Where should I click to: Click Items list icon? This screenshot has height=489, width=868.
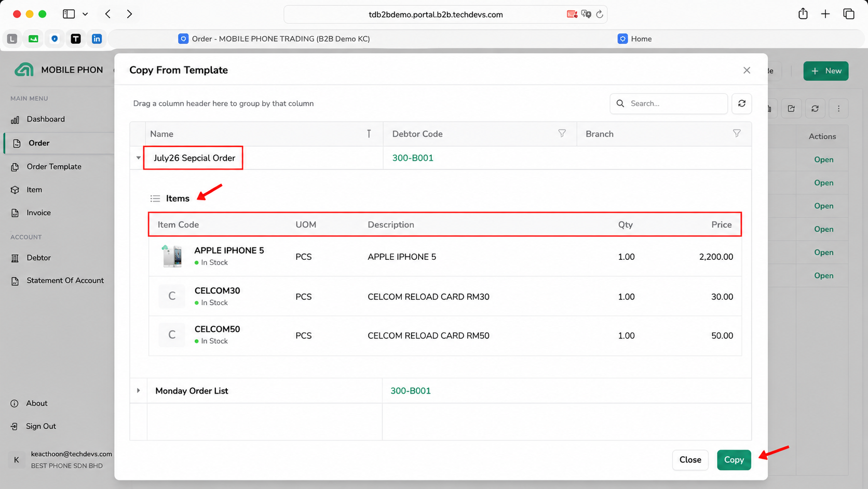tap(155, 199)
